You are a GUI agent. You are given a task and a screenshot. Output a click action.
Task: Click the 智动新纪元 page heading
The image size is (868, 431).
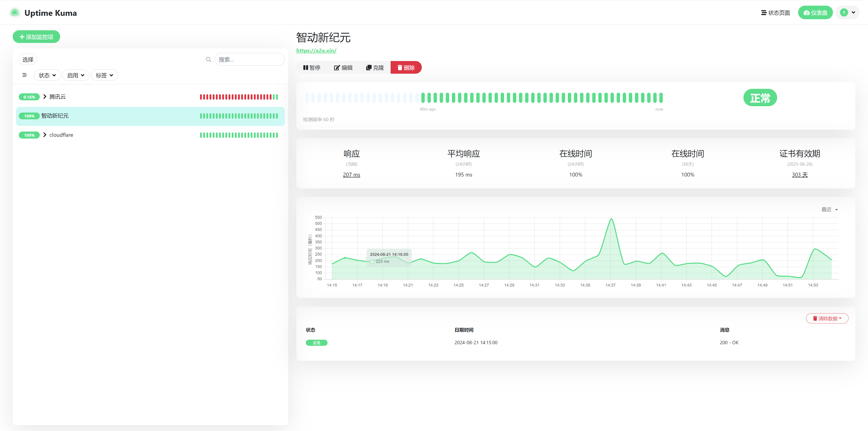[x=323, y=38]
